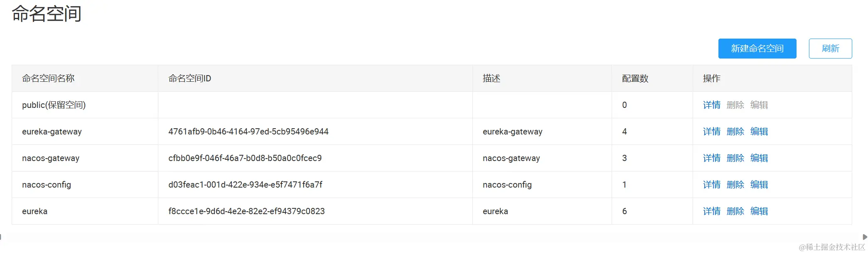Delete the eureka-gateway namespace
Image resolution: width=868 pixels, height=254 pixels.
pyautogui.click(x=735, y=132)
